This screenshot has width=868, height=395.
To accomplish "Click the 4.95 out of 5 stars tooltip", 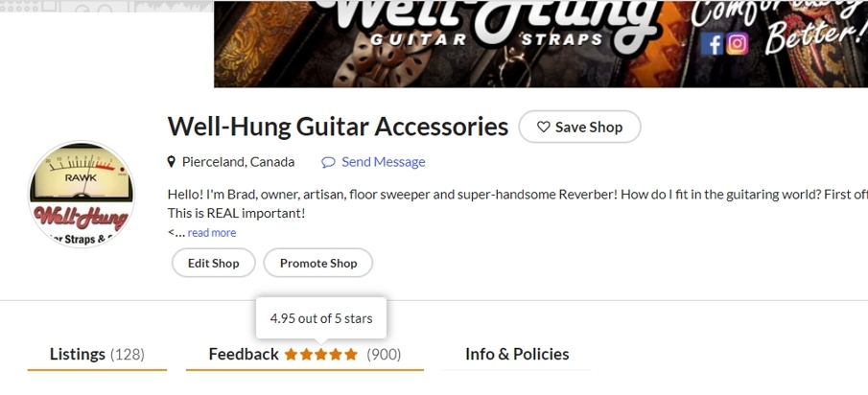I will (321, 317).
